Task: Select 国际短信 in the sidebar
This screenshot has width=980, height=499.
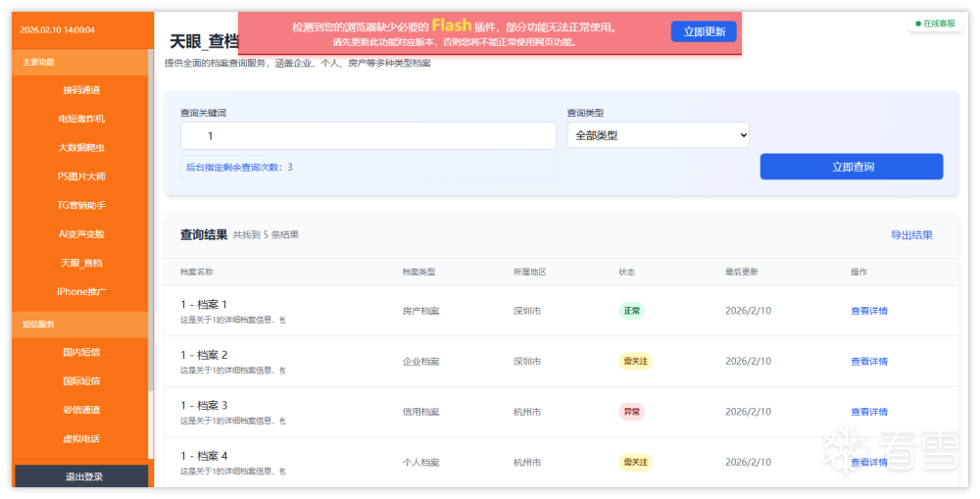Action: (x=80, y=381)
